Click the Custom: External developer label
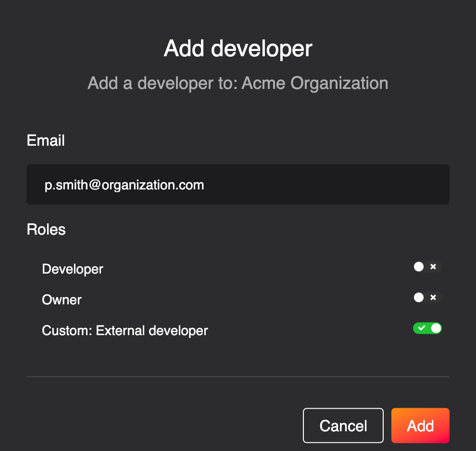 pyautogui.click(x=125, y=330)
